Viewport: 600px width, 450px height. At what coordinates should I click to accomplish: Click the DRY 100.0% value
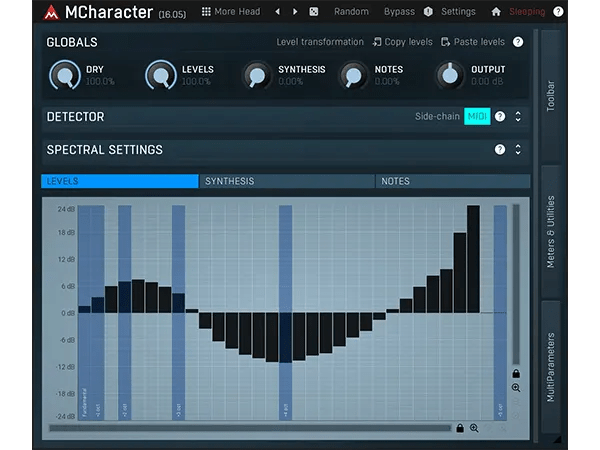(100, 82)
